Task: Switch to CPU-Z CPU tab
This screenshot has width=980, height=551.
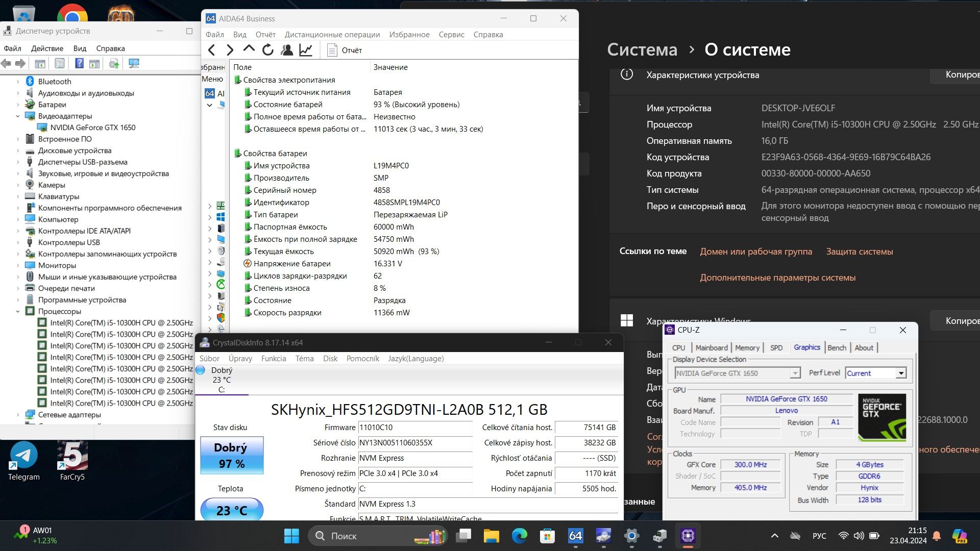Action: (x=678, y=348)
